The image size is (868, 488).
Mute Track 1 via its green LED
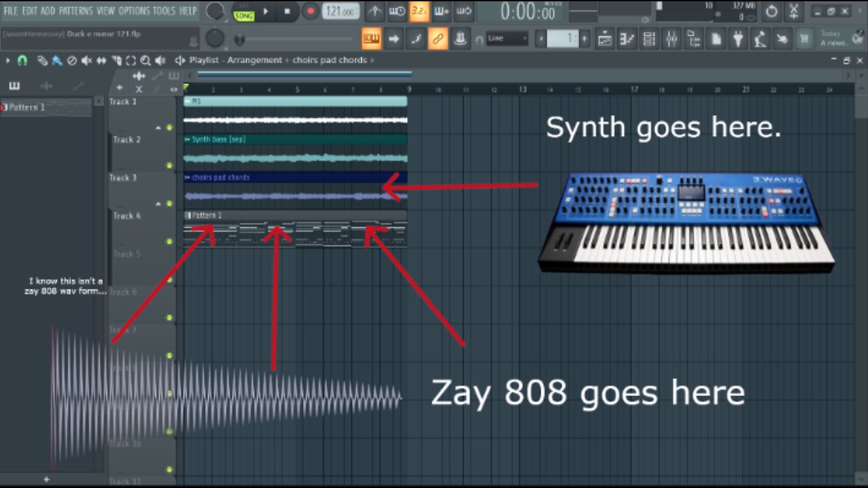(170, 127)
